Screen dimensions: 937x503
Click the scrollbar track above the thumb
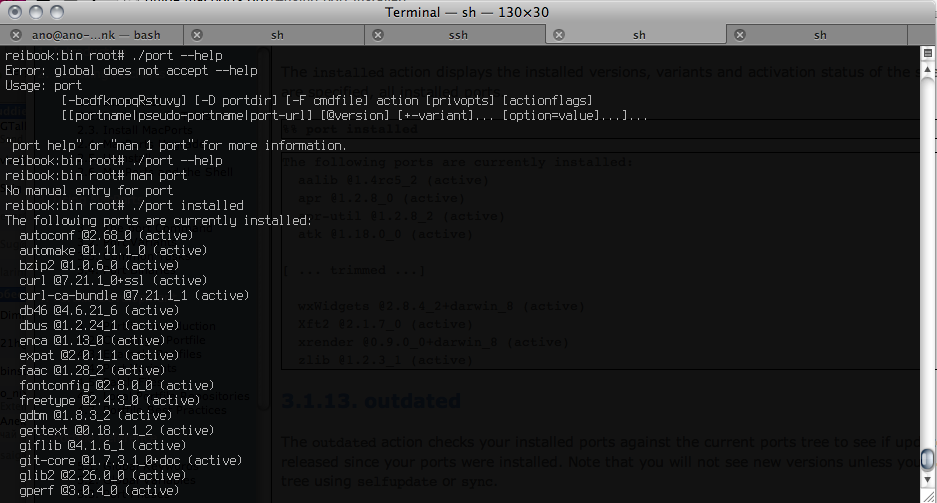(x=927, y=262)
